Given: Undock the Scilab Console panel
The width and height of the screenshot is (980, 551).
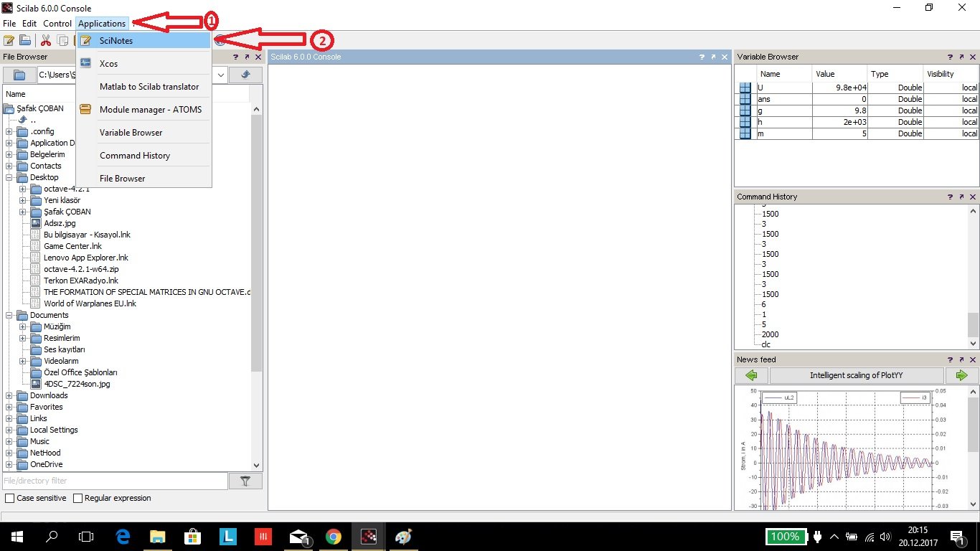Looking at the screenshot, I should (714, 57).
